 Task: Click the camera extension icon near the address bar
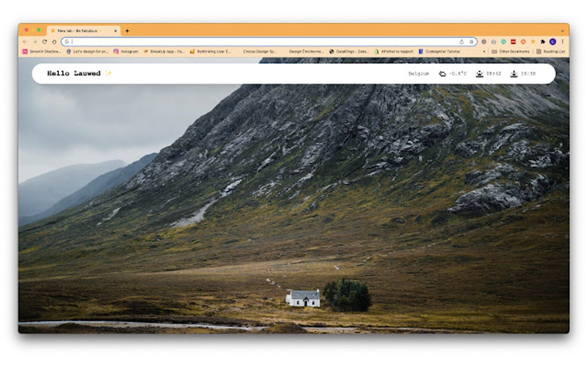coord(494,42)
